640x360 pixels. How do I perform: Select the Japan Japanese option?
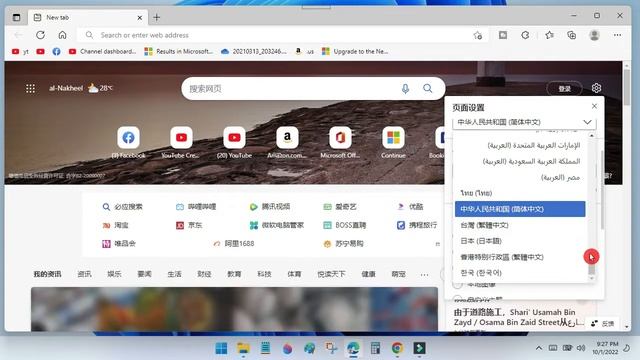coord(520,241)
